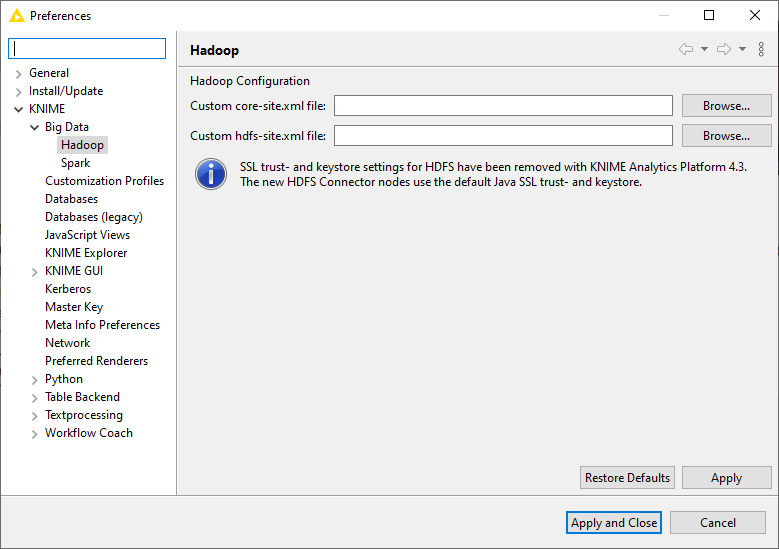
Task: Select the Install/Update tree item
Action: [x=66, y=91]
